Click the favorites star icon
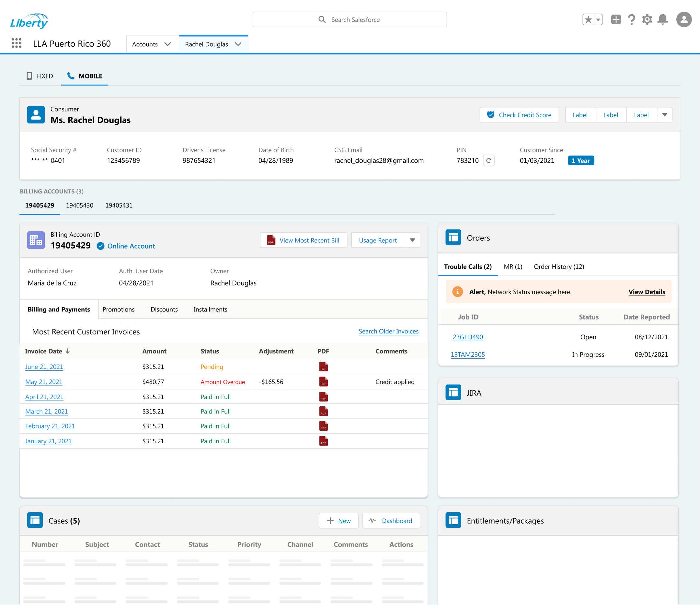Image resolution: width=700 pixels, height=605 pixels. [588, 19]
